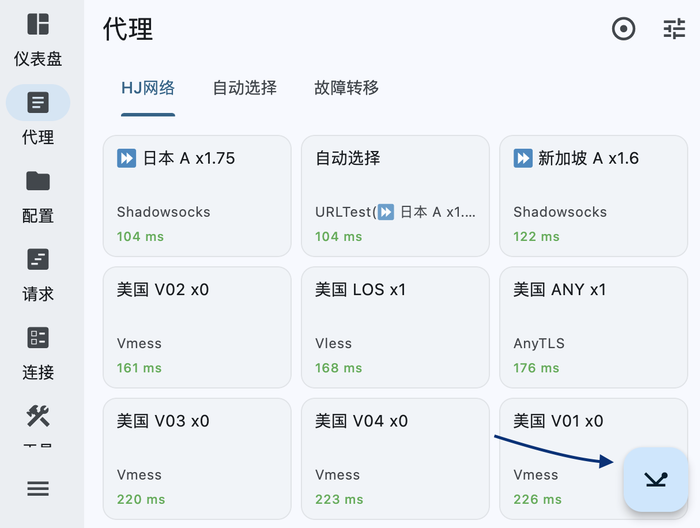
Task: Choose the 美国 V02 x0 node
Action: 197,326
